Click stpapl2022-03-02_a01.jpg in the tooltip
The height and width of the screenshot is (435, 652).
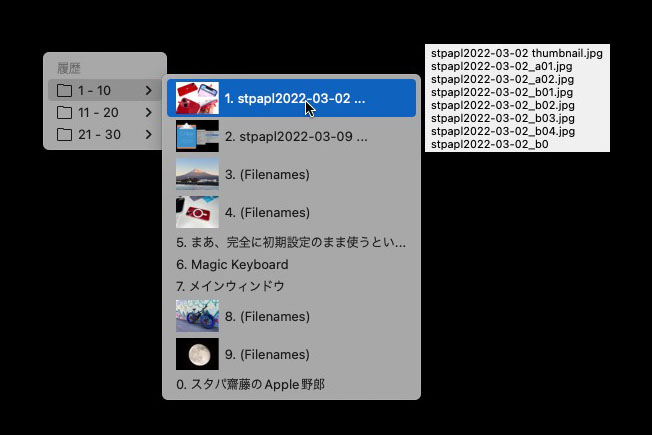point(501,66)
